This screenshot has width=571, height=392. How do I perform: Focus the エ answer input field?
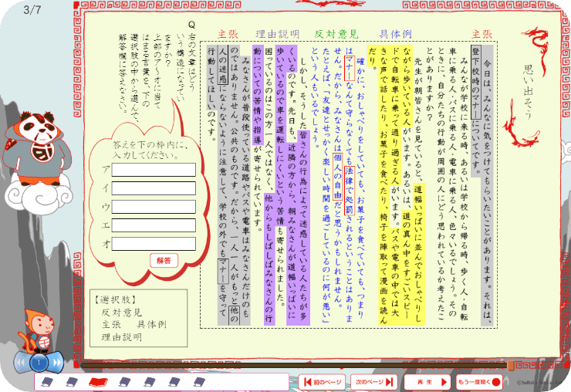153,225
